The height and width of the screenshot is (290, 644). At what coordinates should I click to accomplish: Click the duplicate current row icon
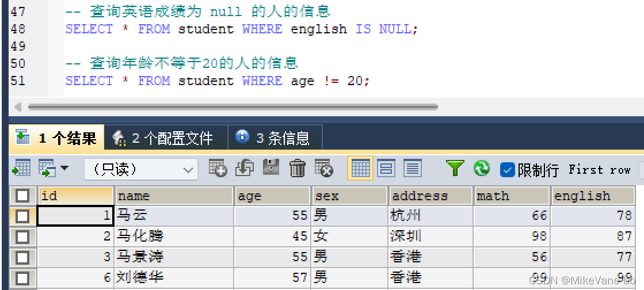245,168
